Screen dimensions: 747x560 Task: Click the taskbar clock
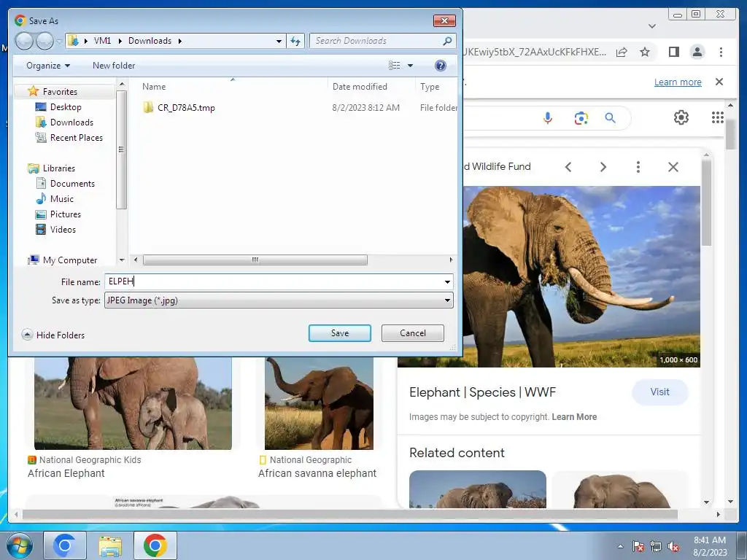(710, 545)
